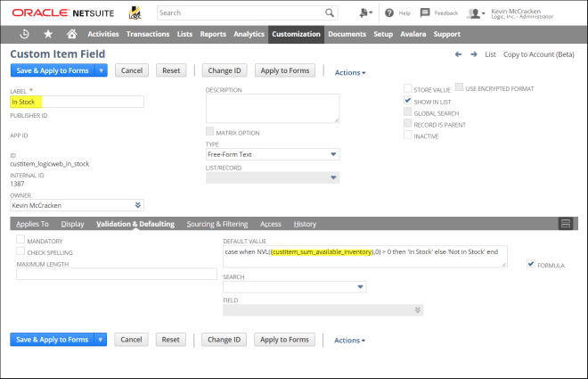Open the user profile avatar icon
The image size is (588, 379).
[x=476, y=13]
